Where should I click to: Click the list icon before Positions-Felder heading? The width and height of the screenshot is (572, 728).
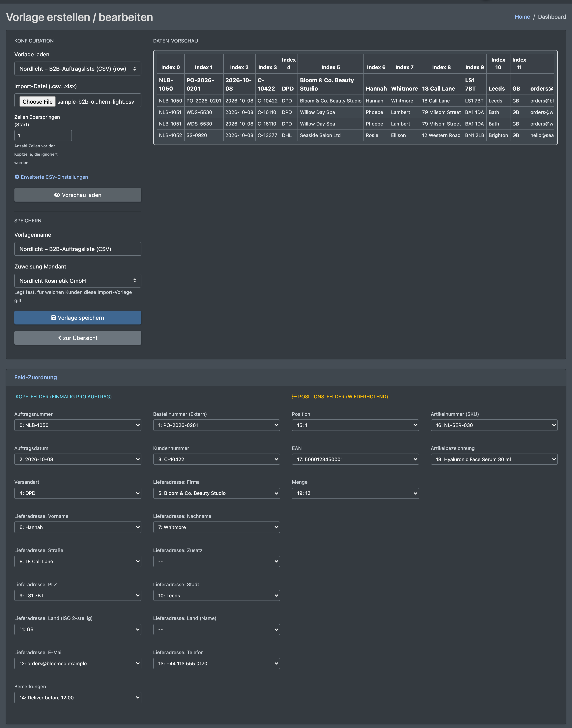tap(294, 397)
